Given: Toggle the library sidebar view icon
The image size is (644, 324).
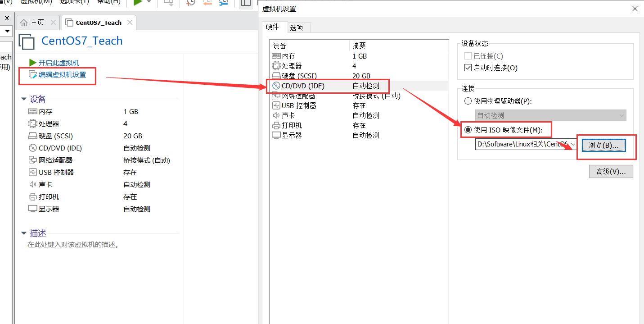Looking at the screenshot, I should 246,3.
